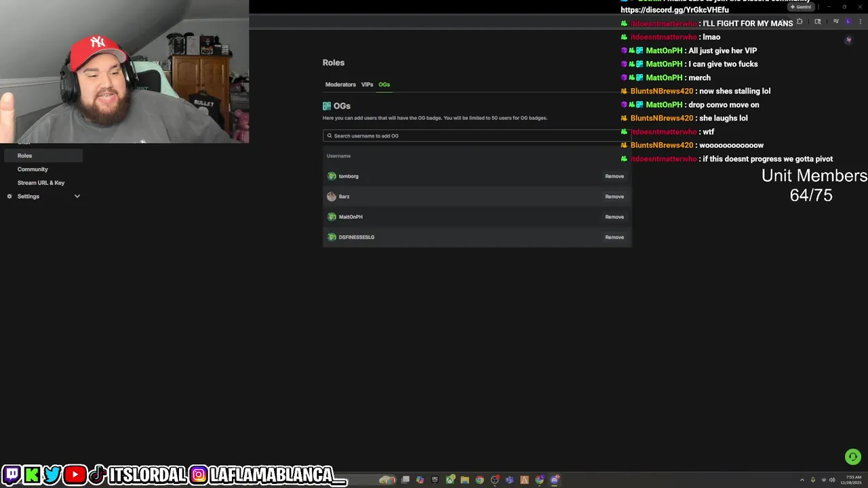
Task: Switch to the VIPs tab
Action: click(x=367, y=85)
